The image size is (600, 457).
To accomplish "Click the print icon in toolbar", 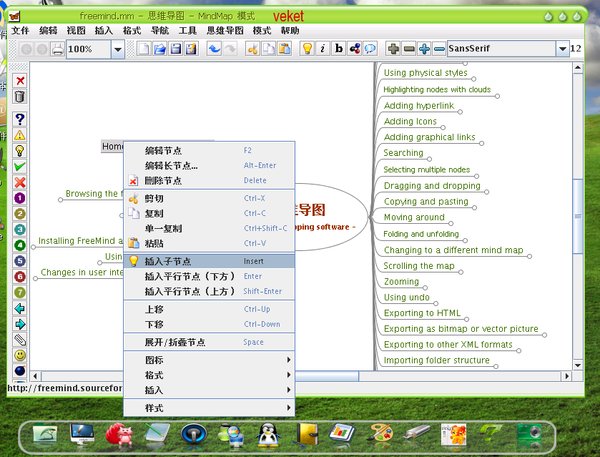I will click(x=58, y=49).
